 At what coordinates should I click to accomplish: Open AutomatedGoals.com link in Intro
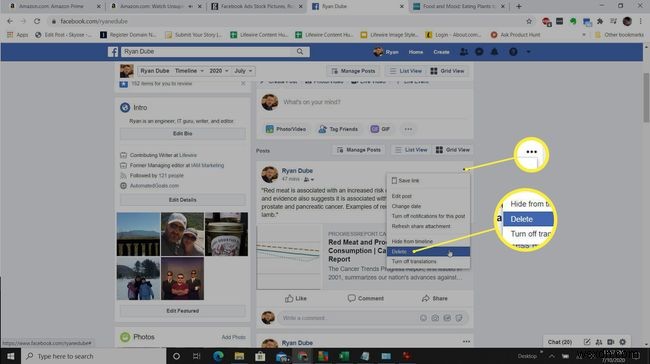154,186
